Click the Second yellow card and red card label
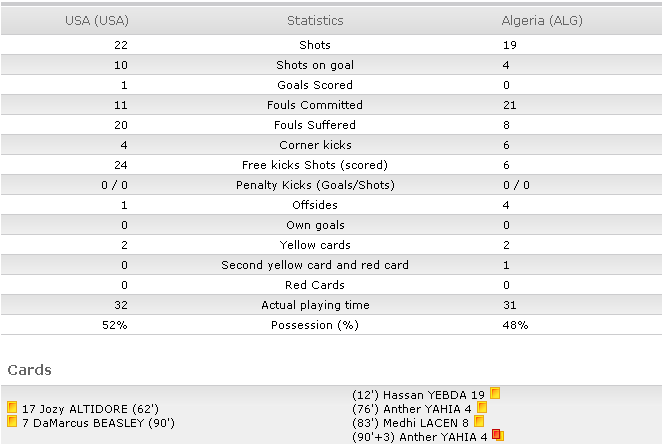Screen dimensions: 663x444 tap(315, 265)
